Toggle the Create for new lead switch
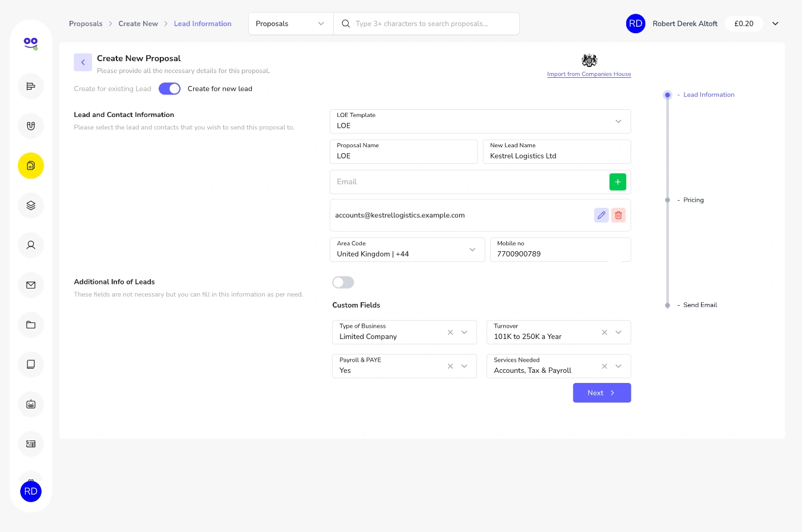The image size is (802, 532). click(x=169, y=88)
